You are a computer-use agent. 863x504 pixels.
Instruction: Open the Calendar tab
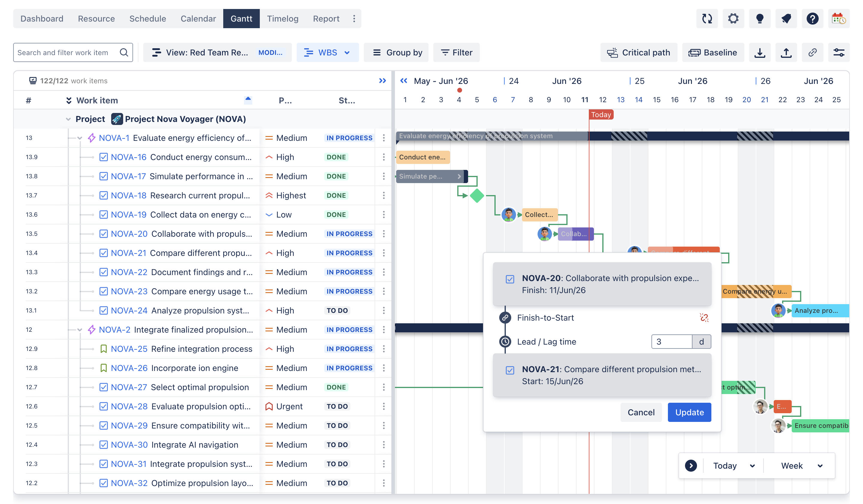[198, 19]
